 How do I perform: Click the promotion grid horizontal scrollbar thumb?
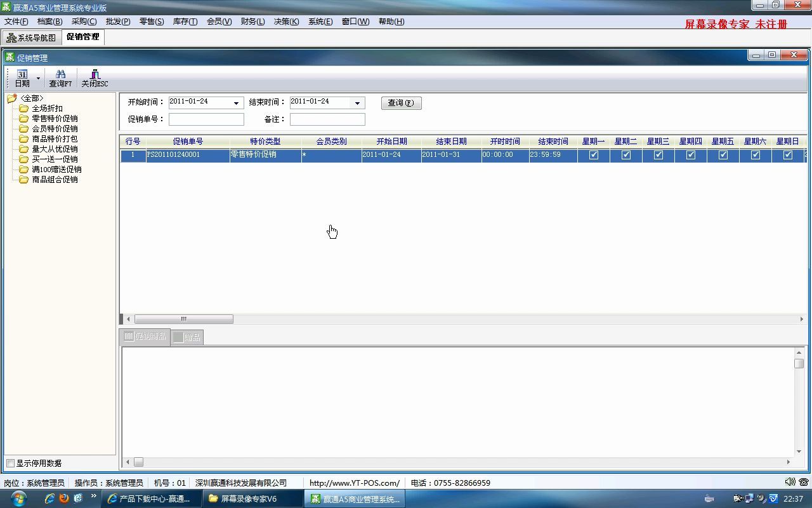point(184,319)
